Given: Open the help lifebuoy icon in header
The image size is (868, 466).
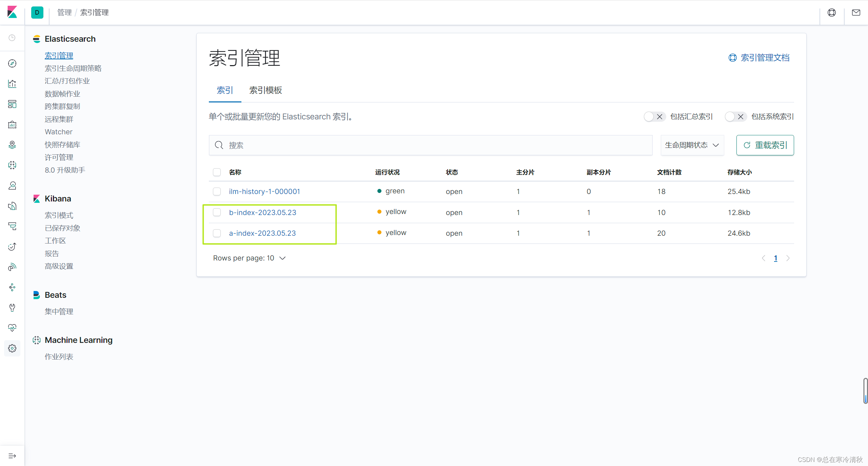Looking at the screenshot, I should (832, 13).
